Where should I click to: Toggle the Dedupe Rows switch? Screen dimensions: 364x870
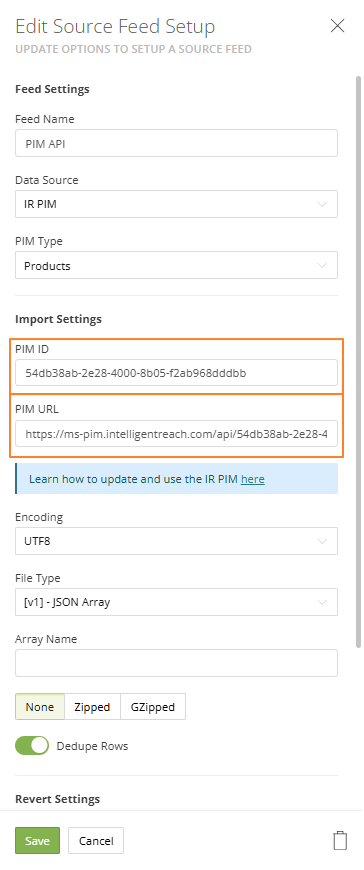[x=32, y=746]
